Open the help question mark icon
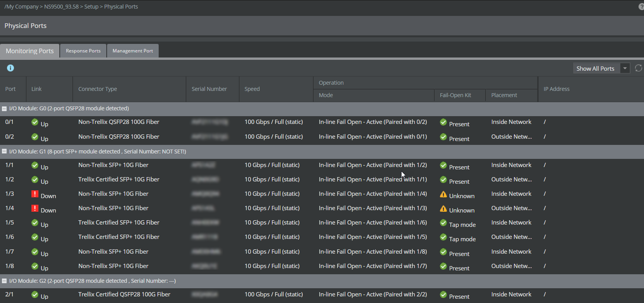 click(x=641, y=7)
